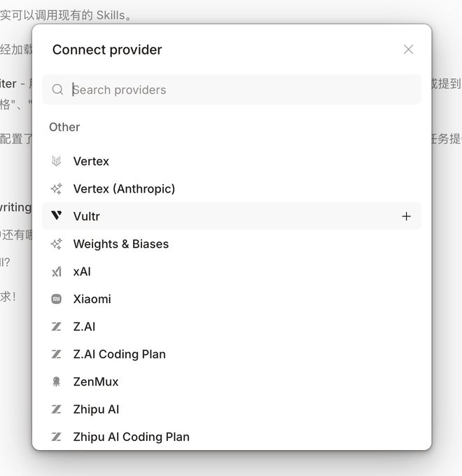Click the Vultr logo icon
The height and width of the screenshot is (476, 462).
(x=57, y=216)
